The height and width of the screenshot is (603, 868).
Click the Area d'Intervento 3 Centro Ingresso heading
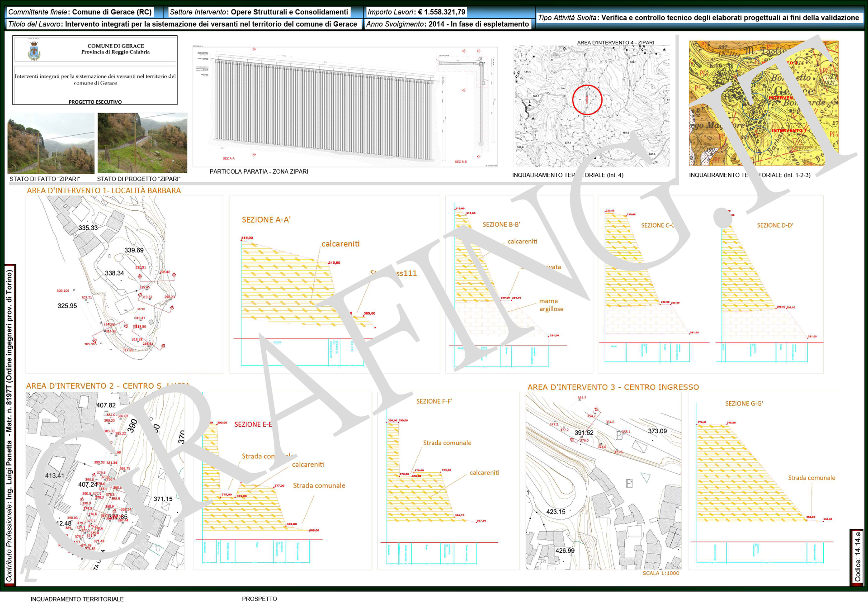click(613, 387)
